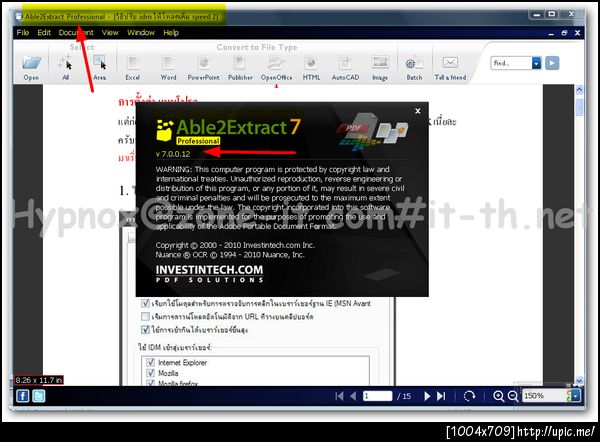Convert to AutoCAD from the toolbar
The image size is (600, 442).
click(345, 67)
